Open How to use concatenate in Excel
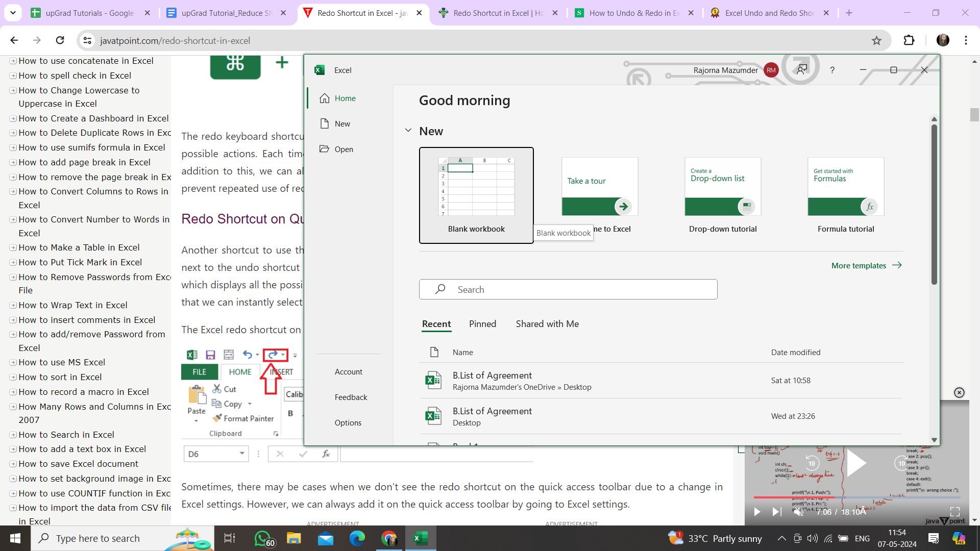This screenshot has width=980, height=551. coord(86,61)
